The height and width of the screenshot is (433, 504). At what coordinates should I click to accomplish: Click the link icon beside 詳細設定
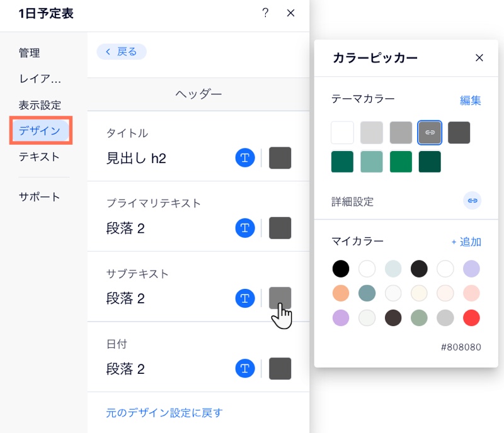472,201
